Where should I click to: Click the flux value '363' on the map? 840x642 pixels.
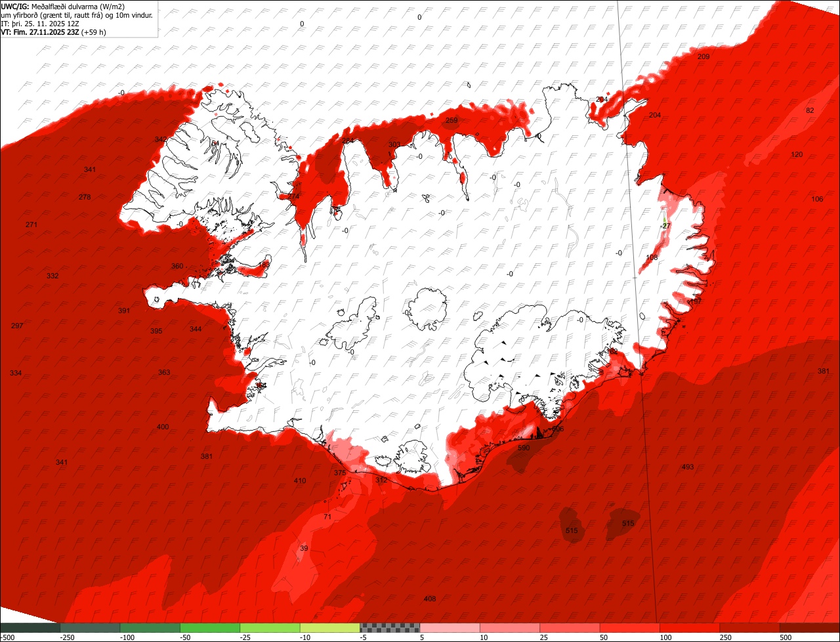point(164,372)
